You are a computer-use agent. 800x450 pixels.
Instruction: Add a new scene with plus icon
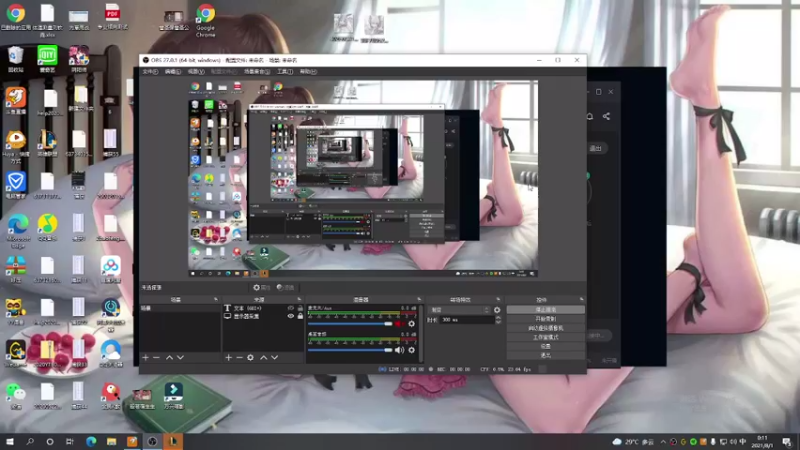point(145,358)
